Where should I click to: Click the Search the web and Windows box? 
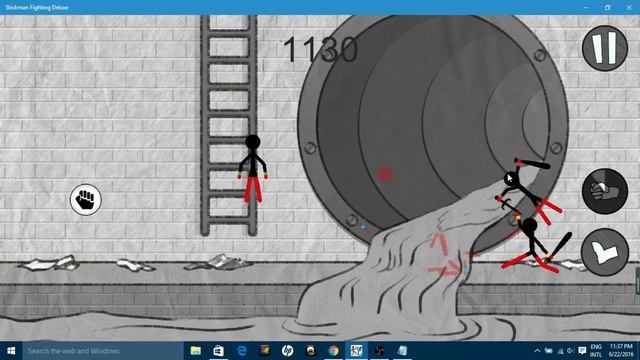point(103,351)
